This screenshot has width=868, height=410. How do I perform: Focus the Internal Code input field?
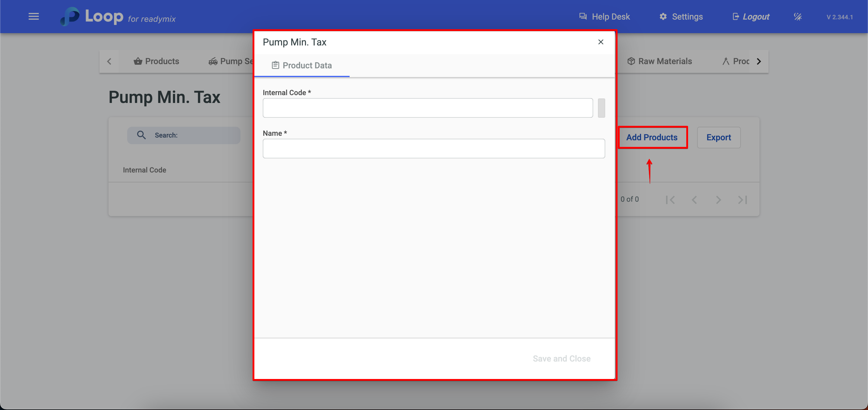pos(427,108)
